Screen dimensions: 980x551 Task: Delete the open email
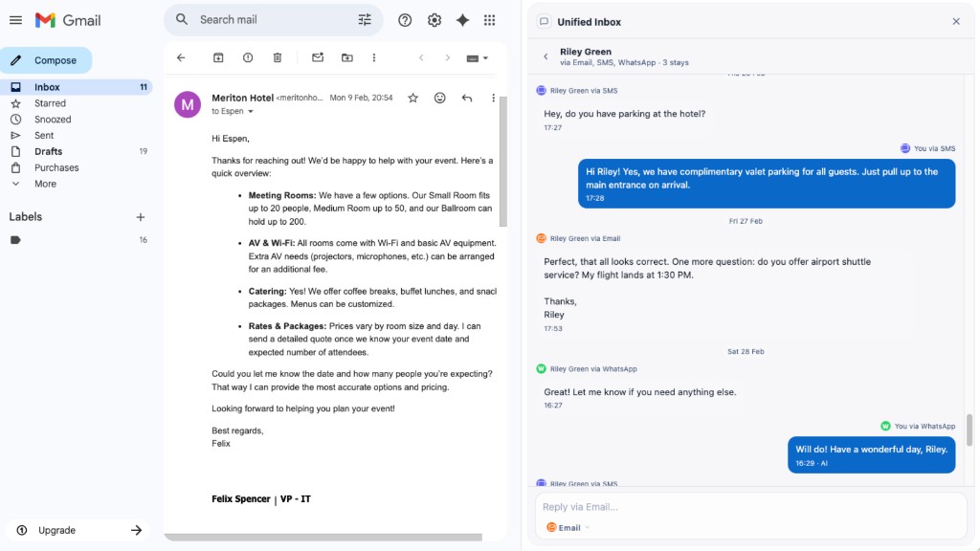click(x=277, y=57)
